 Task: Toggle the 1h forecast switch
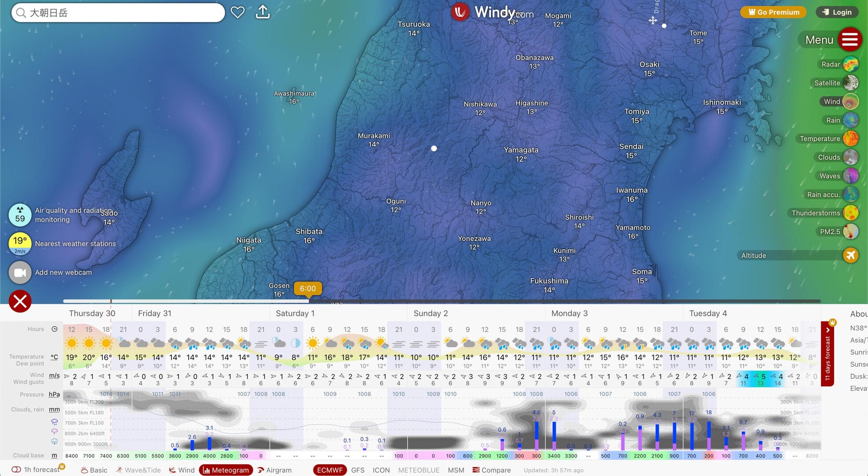(16, 470)
